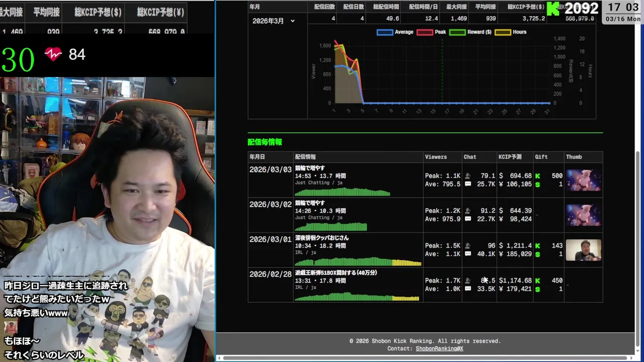
Task: Click the S gift icon for 2026/03/01
Action: coord(537,254)
